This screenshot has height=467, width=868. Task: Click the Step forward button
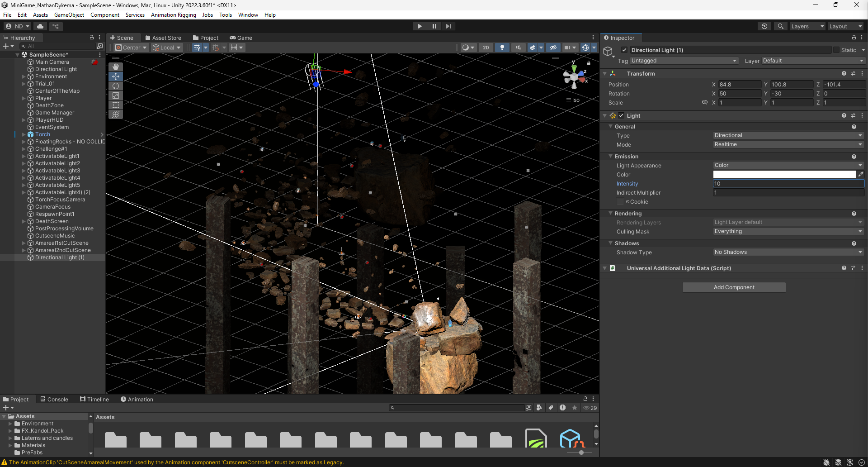[x=448, y=26]
